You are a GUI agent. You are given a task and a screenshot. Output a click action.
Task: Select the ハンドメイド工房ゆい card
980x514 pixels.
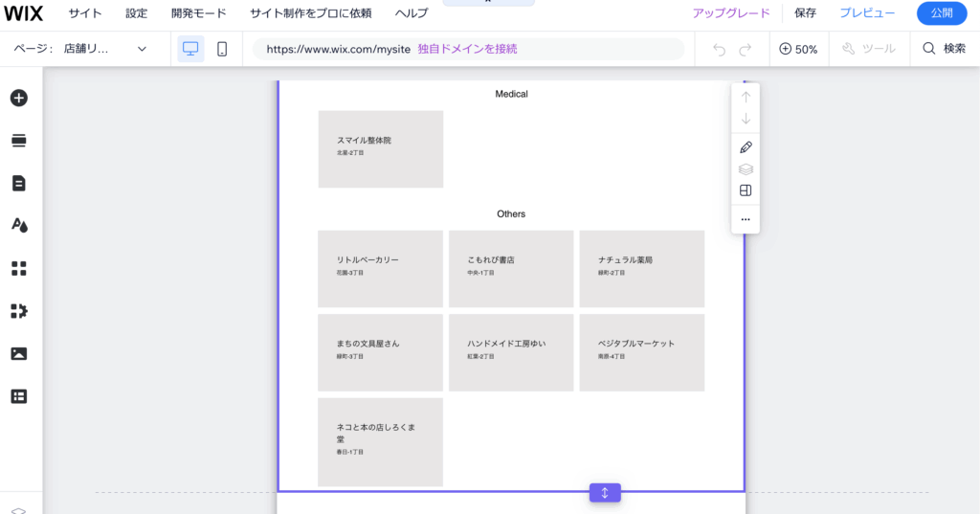[511, 352]
